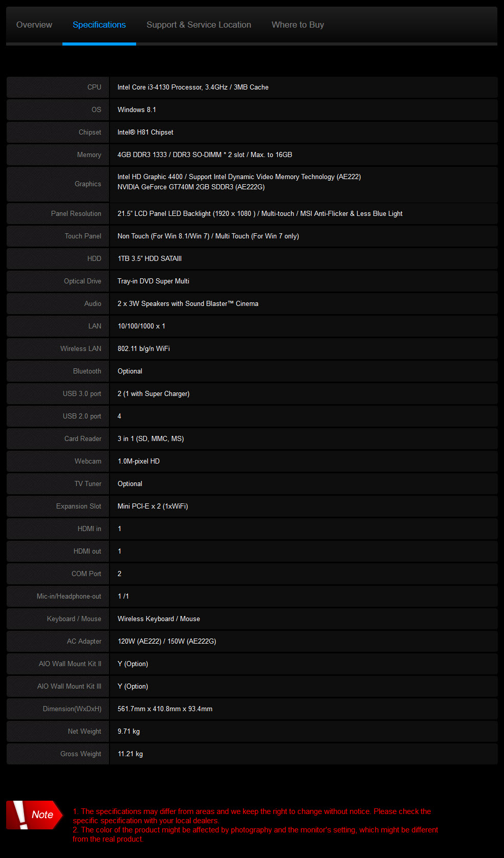504x858 pixels.
Task: Click the Dimension(WxDxH) value text
Action: pos(165,709)
